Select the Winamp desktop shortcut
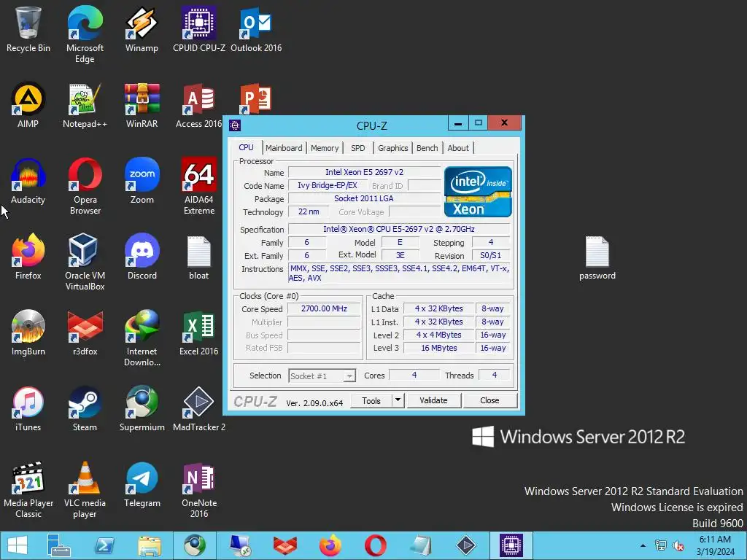747x560 pixels. click(142, 29)
